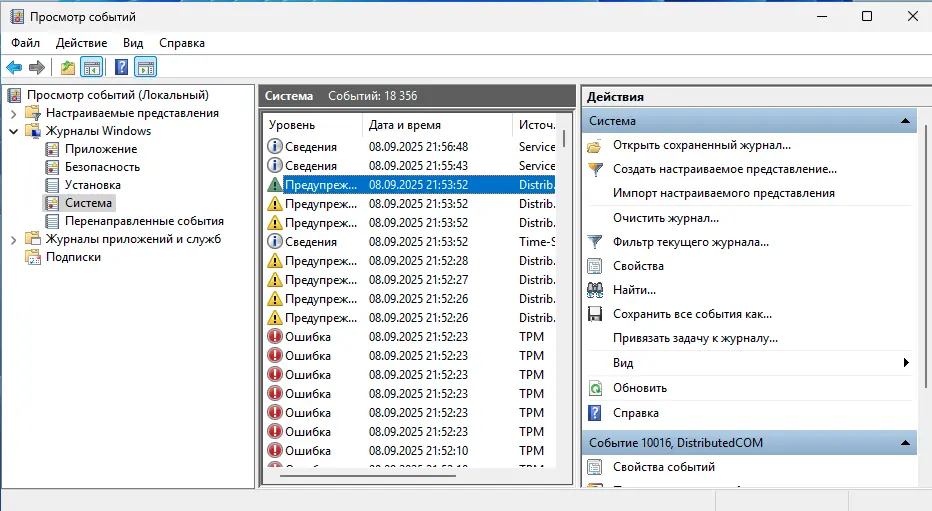
Task: Click Очистить журнал... action link
Action: (665, 218)
